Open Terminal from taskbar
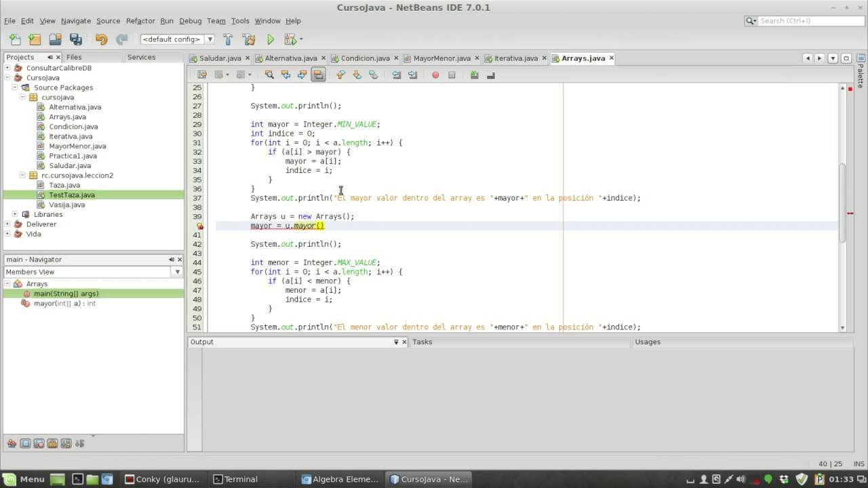 (x=235, y=479)
